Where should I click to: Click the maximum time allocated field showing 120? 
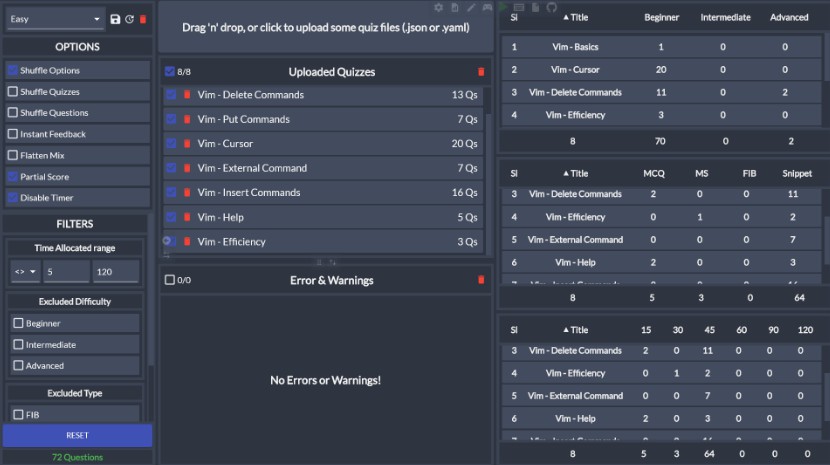116,272
